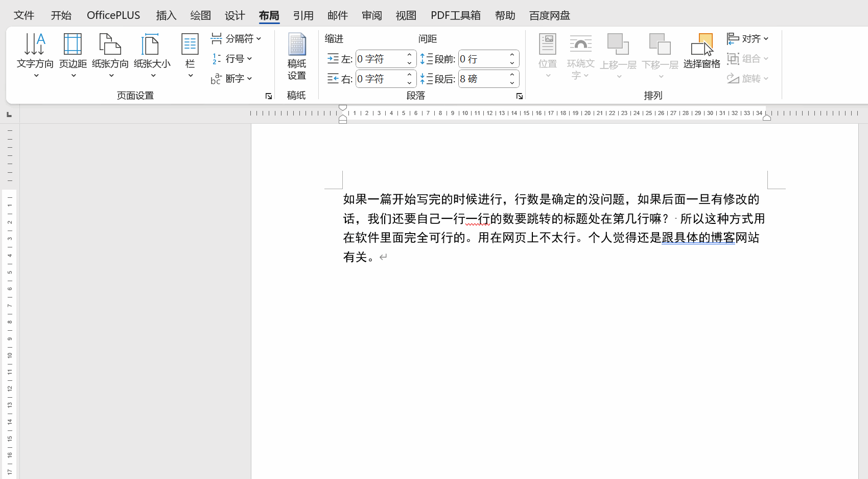Open the 选择窗格 selection pane

click(701, 51)
